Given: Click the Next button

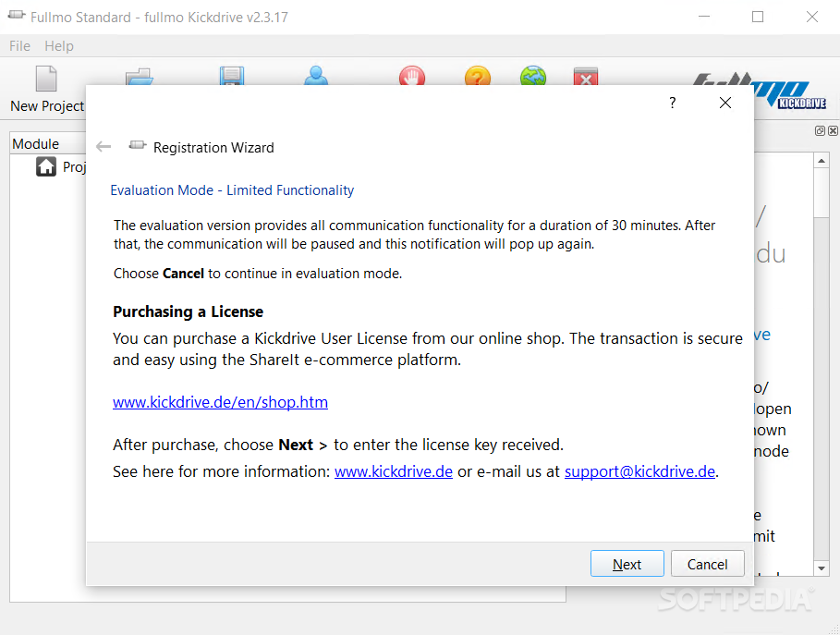Looking at the screenshot, I should (x=627, y=564).
